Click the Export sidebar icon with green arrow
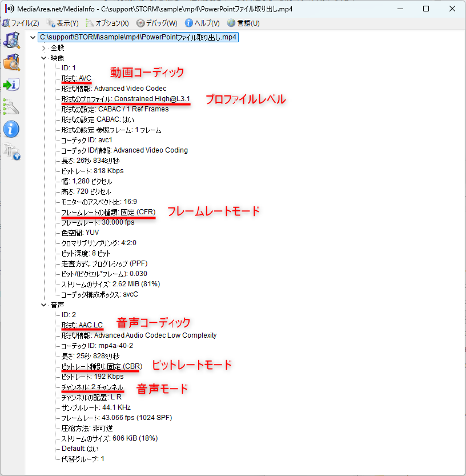 pos(11,85)
